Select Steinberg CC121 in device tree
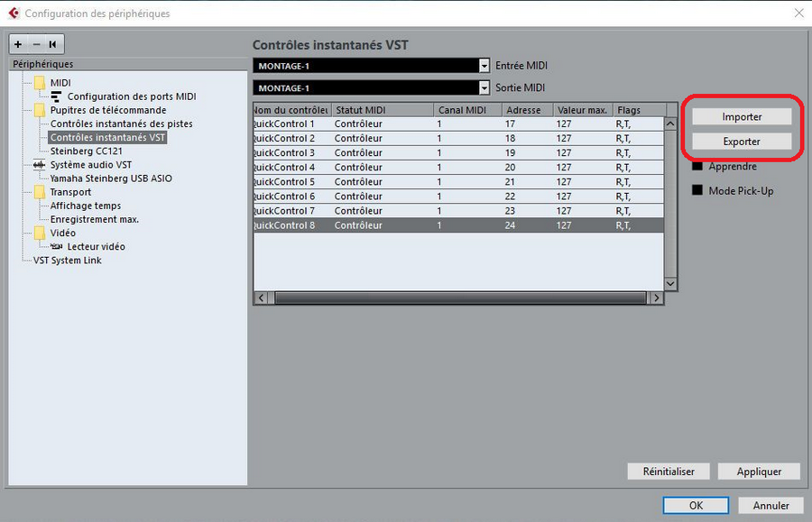 (86, 151)
